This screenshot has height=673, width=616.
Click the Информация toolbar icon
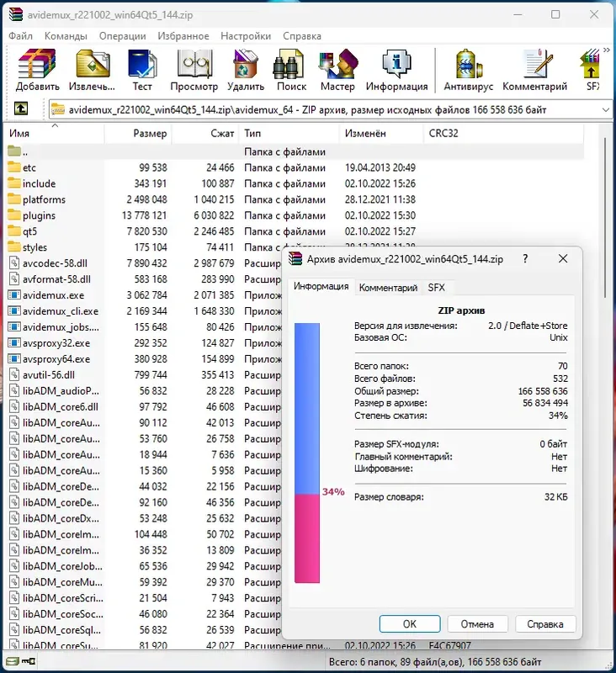point(396,70)
